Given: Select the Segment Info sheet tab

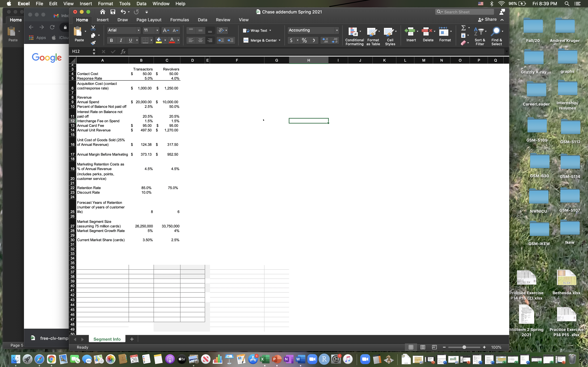Looking at the screenshot, I should [107, 339].
